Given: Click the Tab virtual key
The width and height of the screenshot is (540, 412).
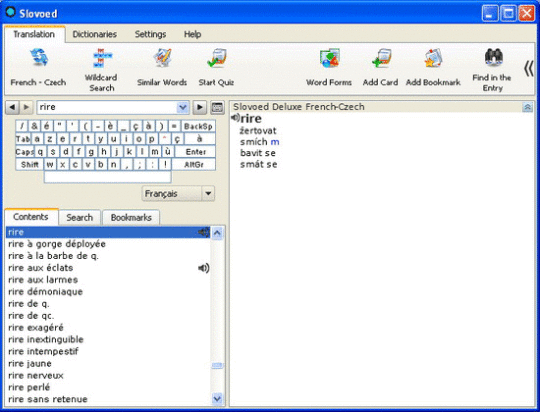Looking at the screenshot, I should coord(23,139).
